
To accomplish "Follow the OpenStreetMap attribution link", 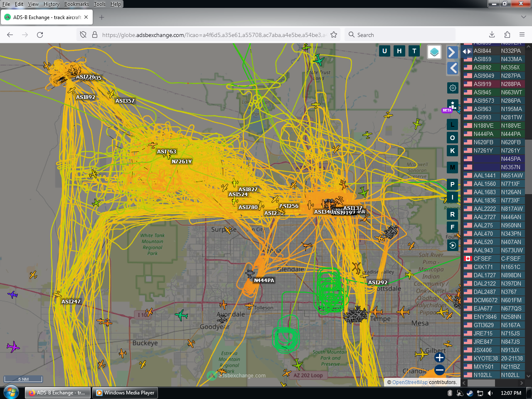I will click(x=410, y=382).
